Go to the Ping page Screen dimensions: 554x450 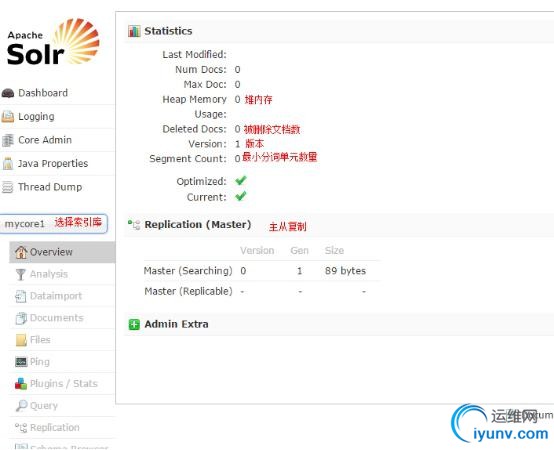click(x=62, y=362)
